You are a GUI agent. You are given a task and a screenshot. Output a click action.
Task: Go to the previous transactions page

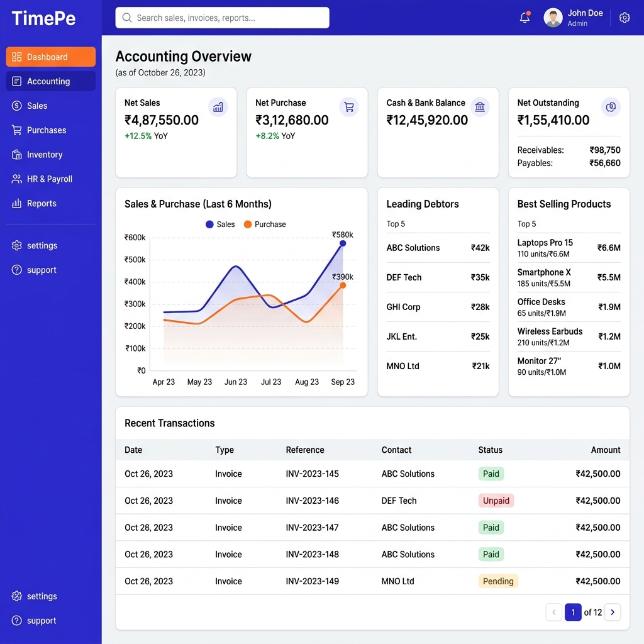(x=553, y=612)
